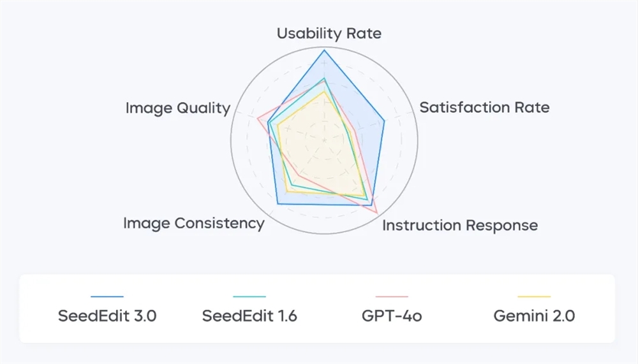
Task: Click the Satisfaction Rate axis label
Action: click(484, 107)
